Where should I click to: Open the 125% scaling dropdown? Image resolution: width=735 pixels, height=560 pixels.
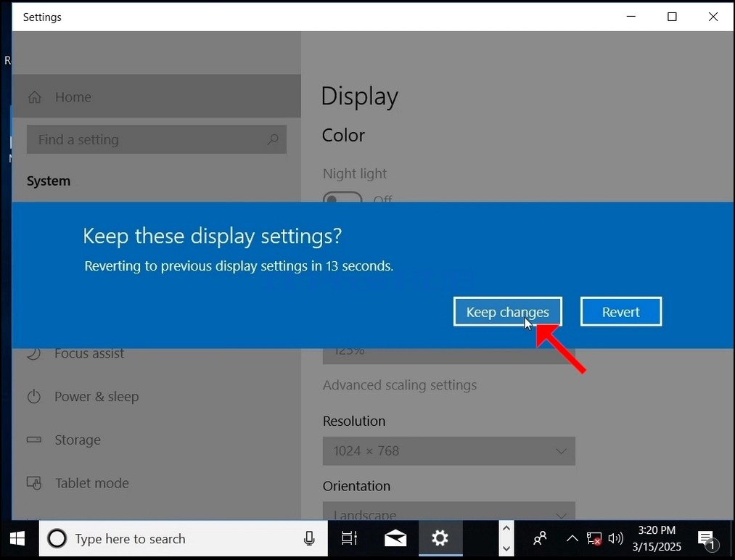point(448,355)
